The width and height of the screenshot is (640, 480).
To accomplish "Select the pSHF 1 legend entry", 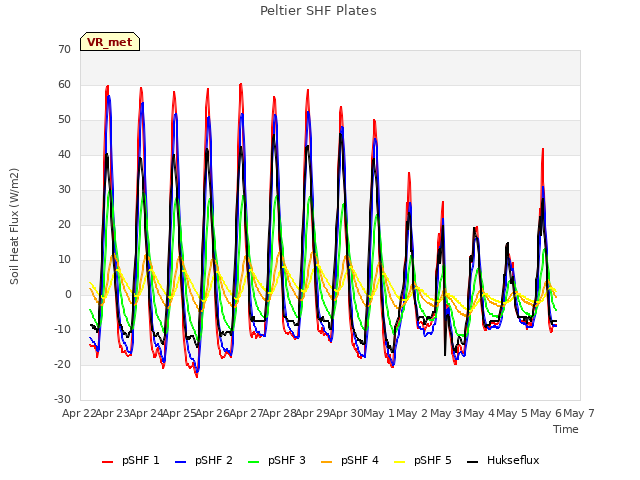I will coord(131,460).
